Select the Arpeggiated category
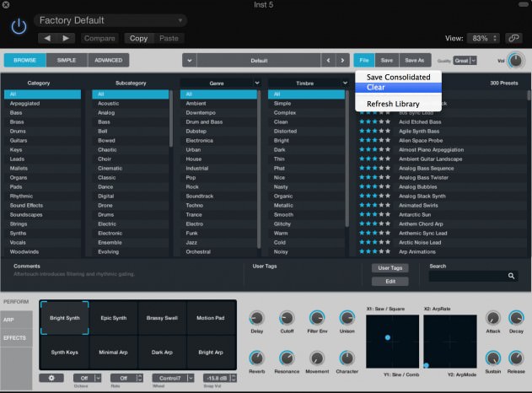532x393 pixels. (x=42, y=103)
